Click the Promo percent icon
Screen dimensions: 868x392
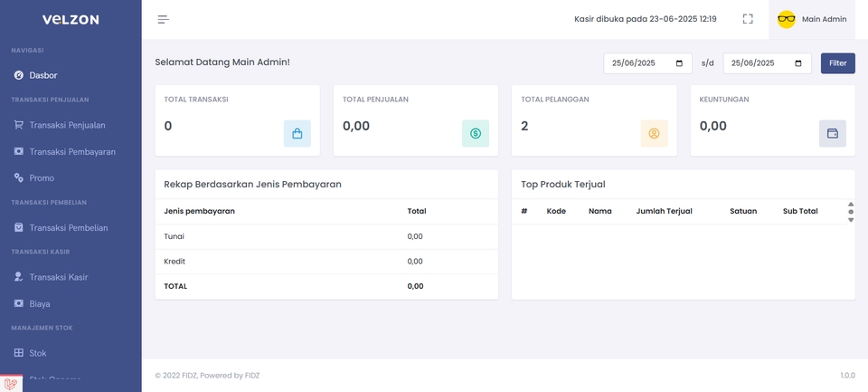[19, 178]
